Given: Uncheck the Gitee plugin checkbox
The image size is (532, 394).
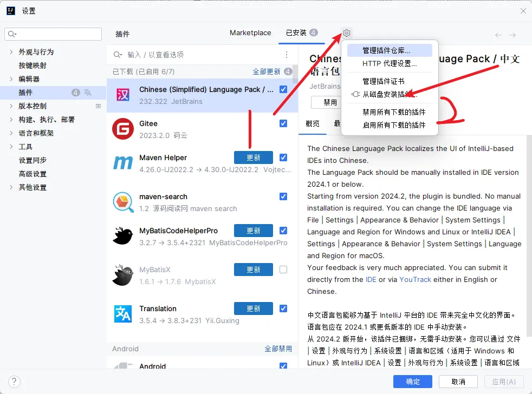Looking at the screenshot, I should pos(283,123).
